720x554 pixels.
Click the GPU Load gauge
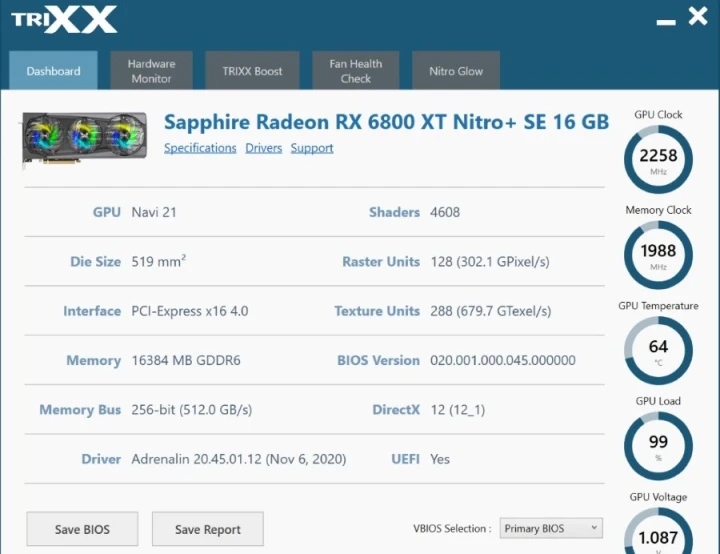point(658,446)
